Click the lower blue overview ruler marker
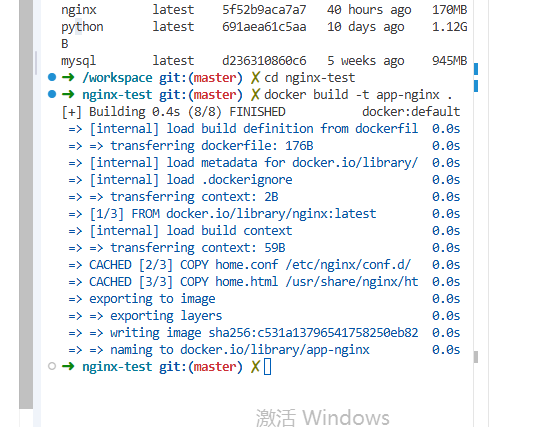This screenshot has width=535, height=427. [476, 86]
